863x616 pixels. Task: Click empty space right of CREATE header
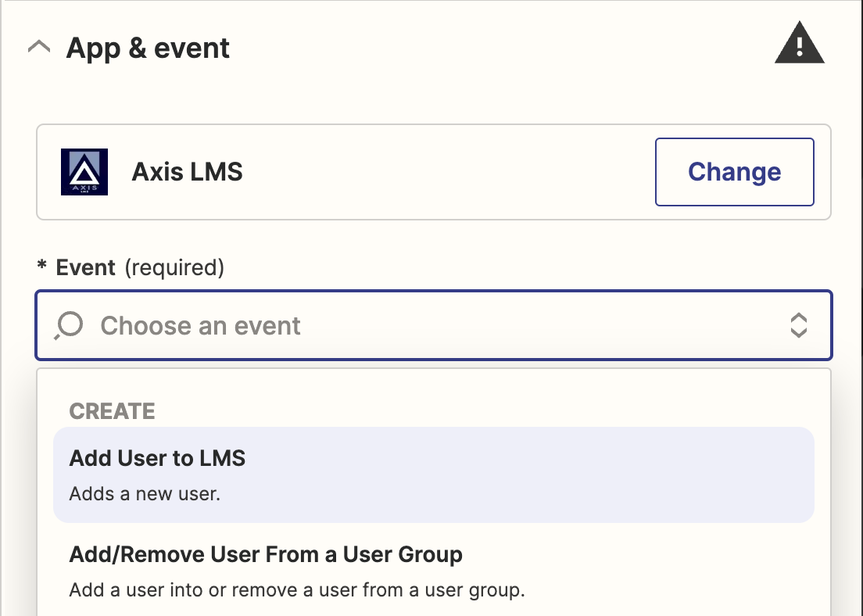pos(469,411)
